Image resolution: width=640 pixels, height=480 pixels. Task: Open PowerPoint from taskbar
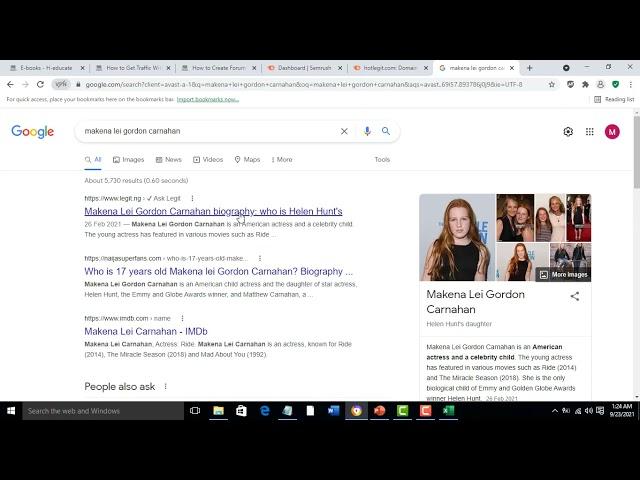(x=379, y=411)
